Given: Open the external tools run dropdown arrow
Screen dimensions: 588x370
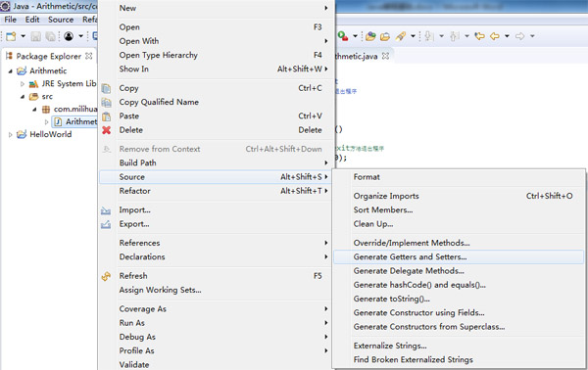Looking at the screenshot, I should (355, 36).
